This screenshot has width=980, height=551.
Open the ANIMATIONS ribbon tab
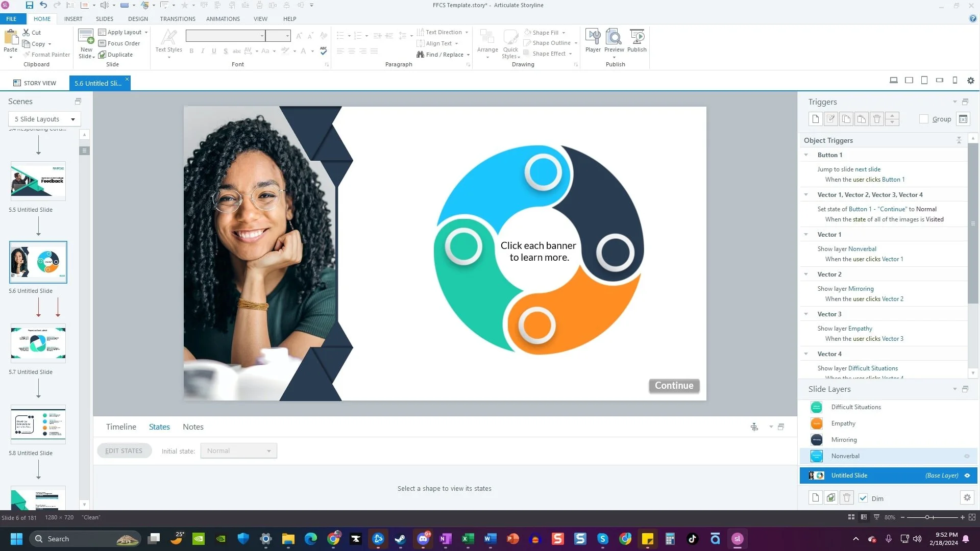tap(223, 19)
